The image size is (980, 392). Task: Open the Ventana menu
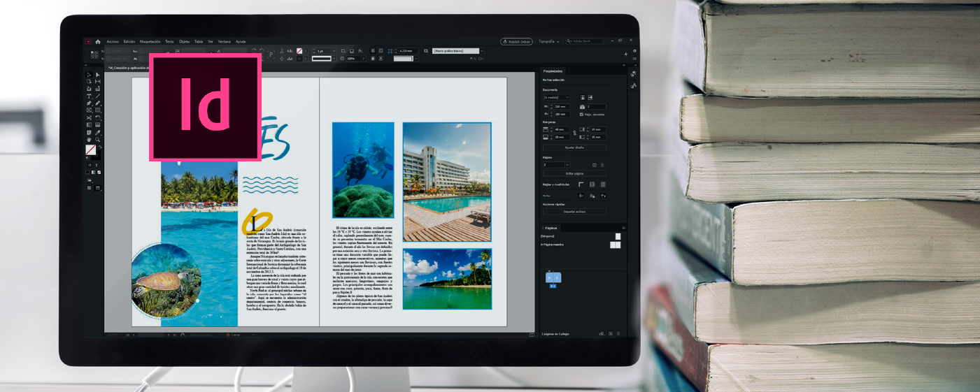pos(225,41)
